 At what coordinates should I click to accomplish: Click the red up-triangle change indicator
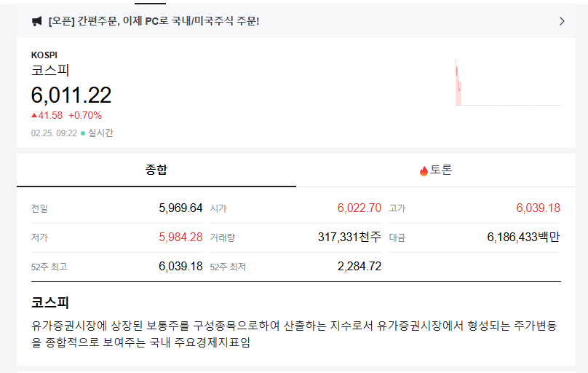(x=34, y=116)
